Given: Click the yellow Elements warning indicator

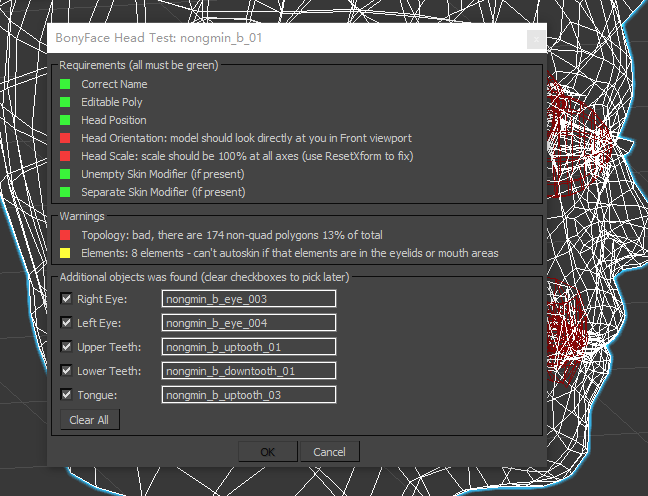Looking at the screenshot, I should [65, 253].
